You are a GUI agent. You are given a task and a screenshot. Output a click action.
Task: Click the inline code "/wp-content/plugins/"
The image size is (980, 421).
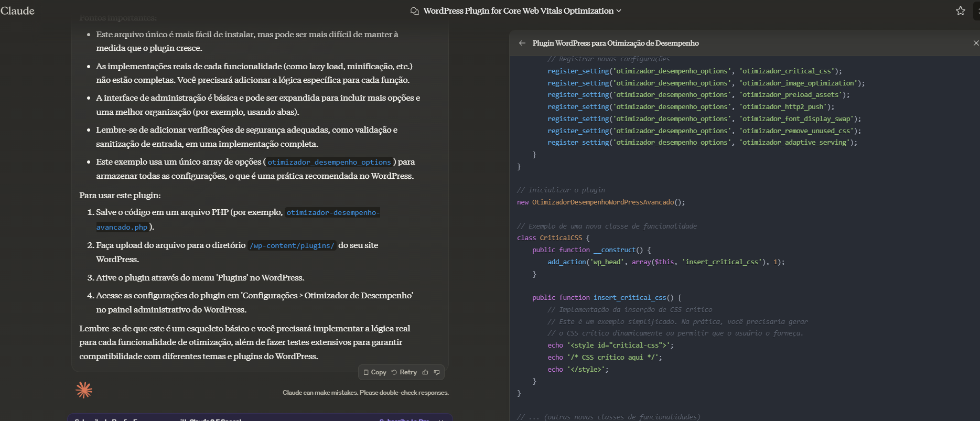(292, 245)
